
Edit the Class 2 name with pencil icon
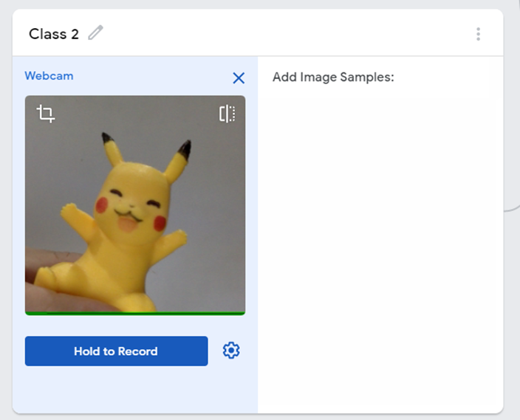pos(95,32)
